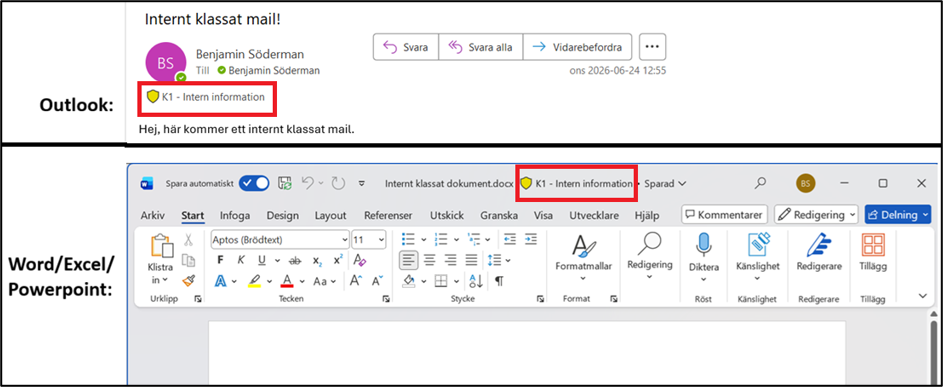
Task: Click Vidarebefordra in Outlook
Action: tap(577, 47)
